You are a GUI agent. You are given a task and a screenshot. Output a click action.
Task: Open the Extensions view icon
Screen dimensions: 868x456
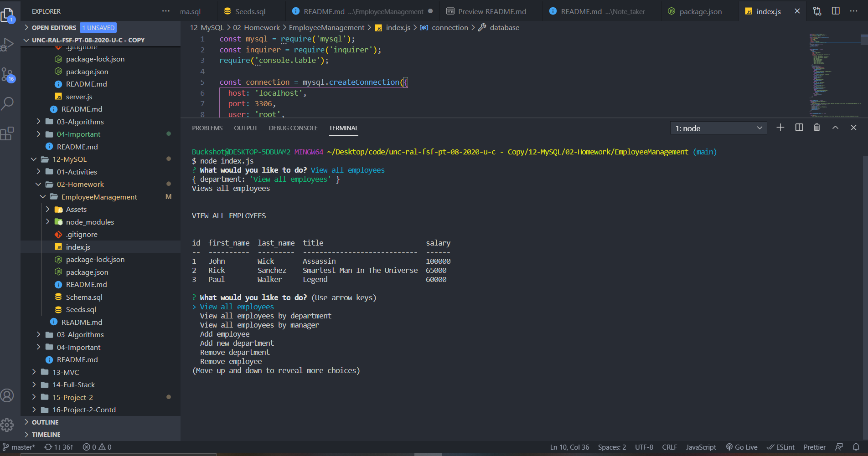coord(8,133)
